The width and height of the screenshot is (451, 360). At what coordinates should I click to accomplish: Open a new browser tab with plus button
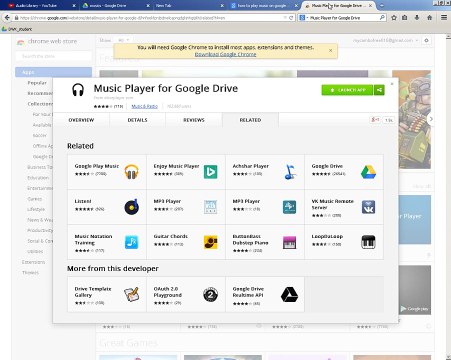tap(382, 5)
